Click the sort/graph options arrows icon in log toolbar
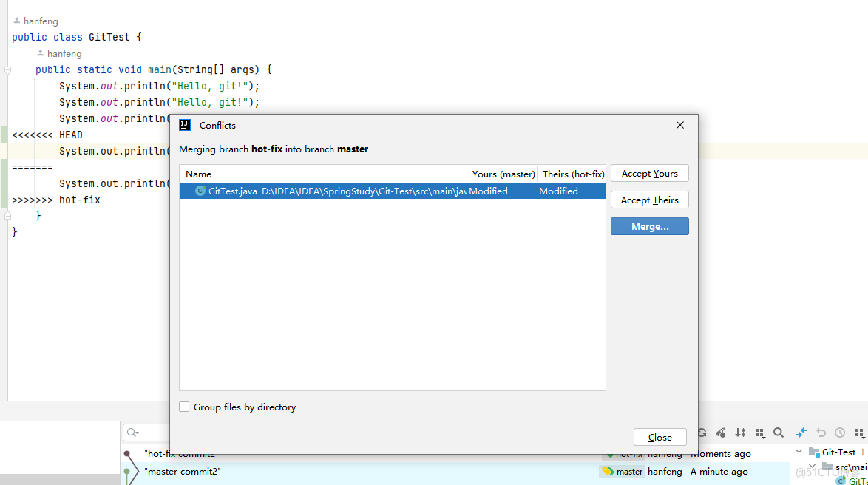The width and height of the screenshot is (868, 485). tap(740, 433)
